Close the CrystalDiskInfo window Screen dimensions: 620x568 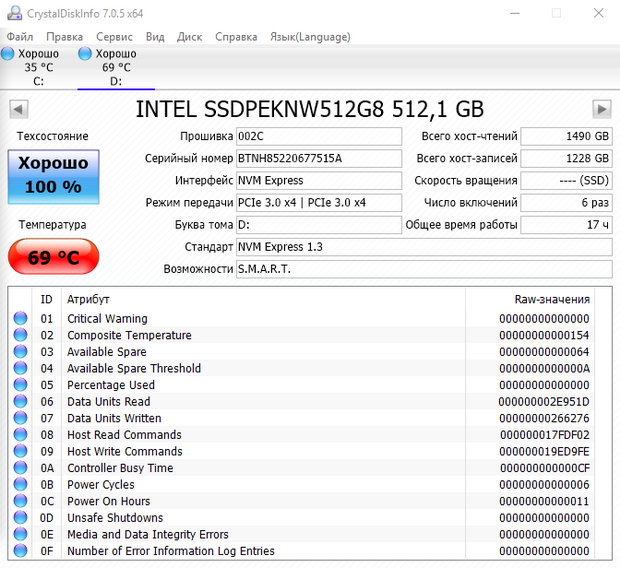coord(599,13)
